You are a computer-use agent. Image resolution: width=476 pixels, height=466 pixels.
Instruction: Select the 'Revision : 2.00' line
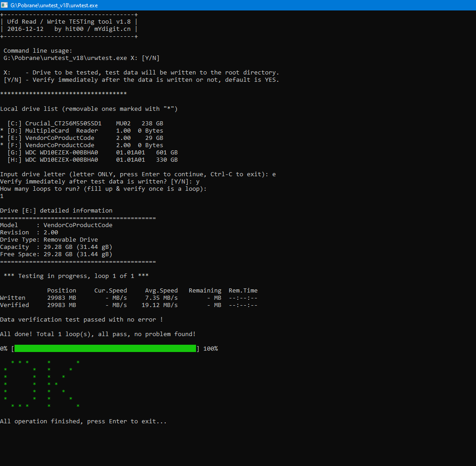[x=29, y=233]
